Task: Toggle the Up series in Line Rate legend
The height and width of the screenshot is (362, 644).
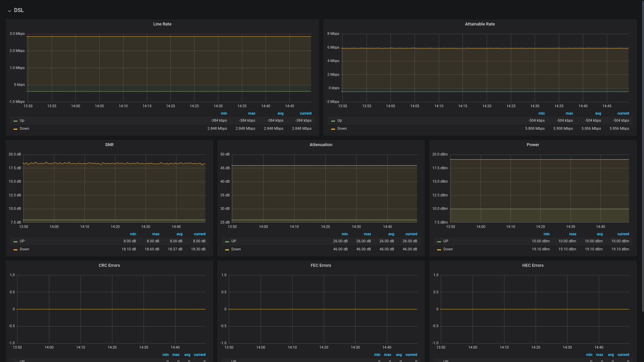Action: coord(22,121)
